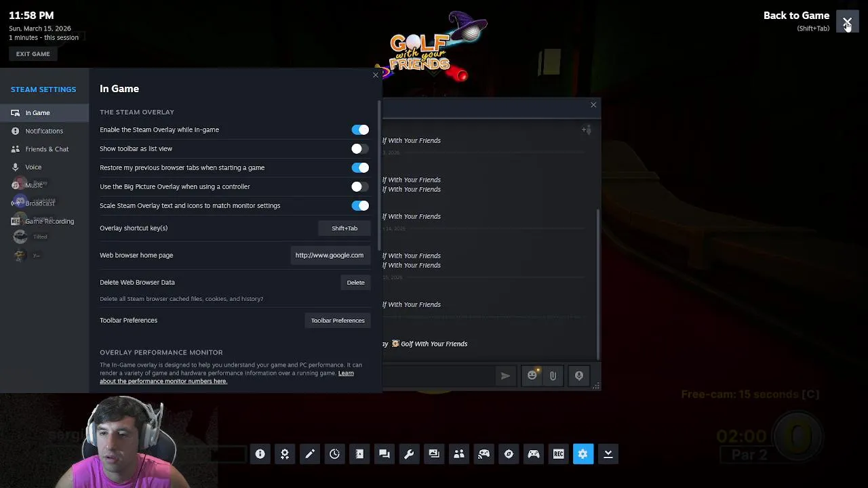Open Game Recording settings section
Viewport: 868px width, 488px height.
pyautogui.click(x=44, y=221)
